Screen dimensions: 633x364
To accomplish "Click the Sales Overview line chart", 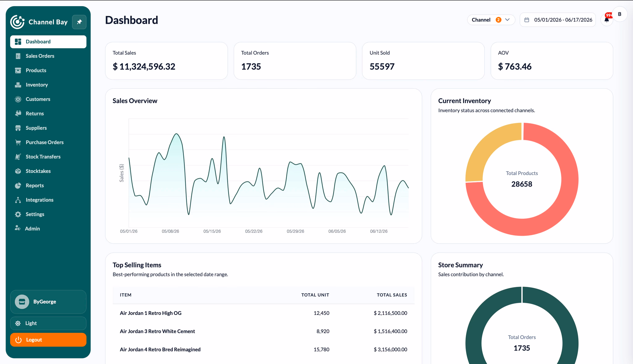I will pos(269,173).
